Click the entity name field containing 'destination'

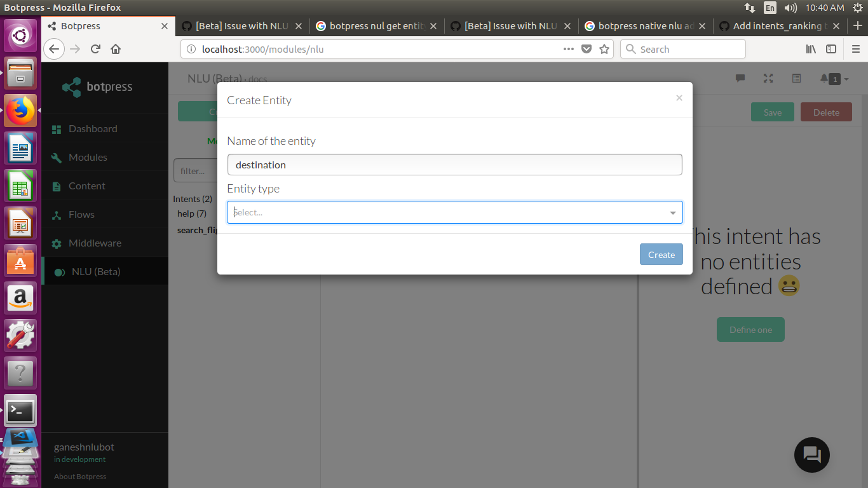[x=454, y=164]
